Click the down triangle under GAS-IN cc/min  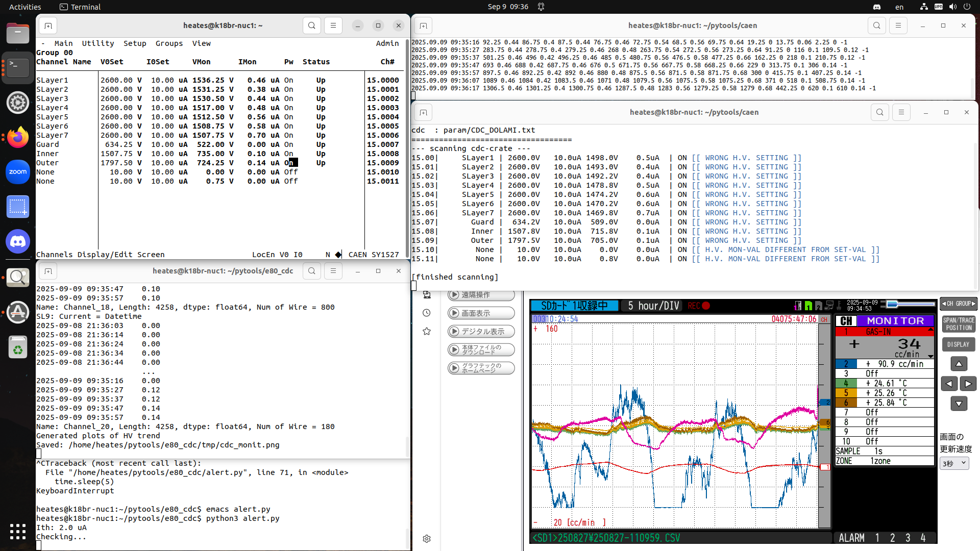point(930,356)
